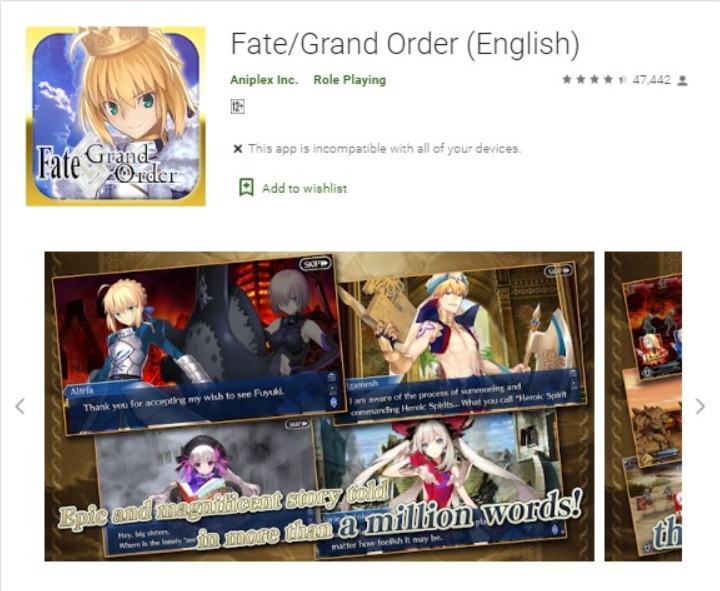720x591 pixels.
Task: Click the star rating icons
Action: (x=594, y=80)
